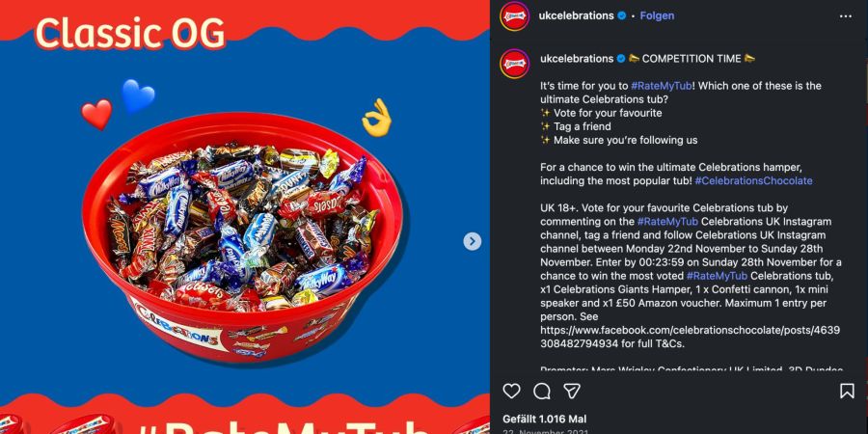Screen dimensions: 868x434
Task: Open #RateMyTub hashtag before Celebrations UK Instagram
Action: coord(668,222)
